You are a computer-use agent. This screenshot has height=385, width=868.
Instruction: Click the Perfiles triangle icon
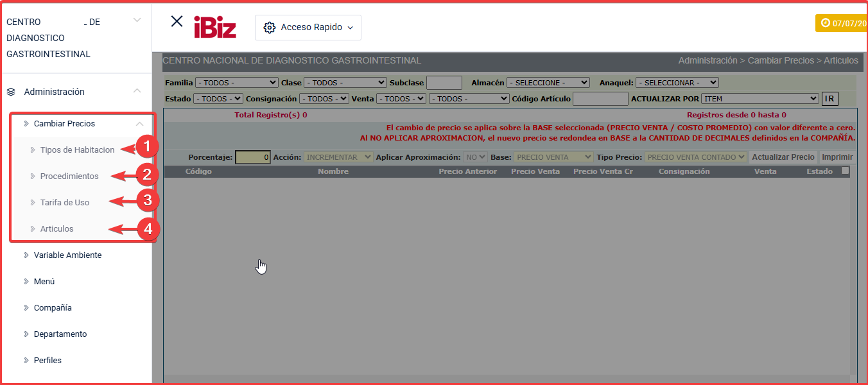click(26, 360)
